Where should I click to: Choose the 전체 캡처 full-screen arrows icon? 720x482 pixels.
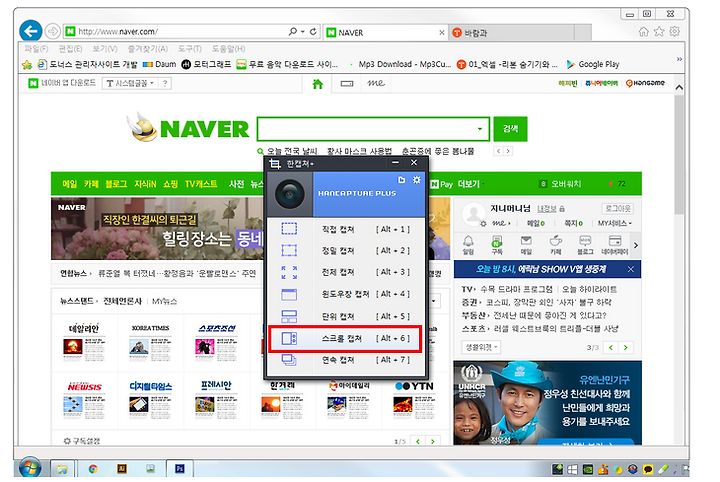pyautogui.click(x=289, y=272)
